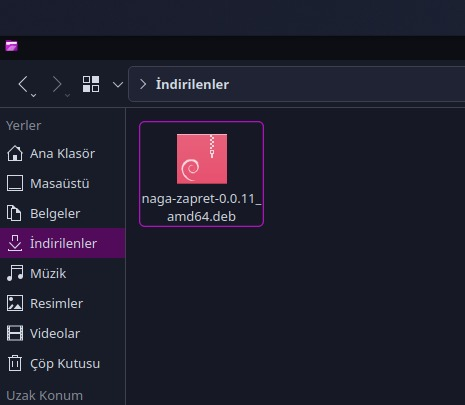This screenshot has width=465, height=405.
Task: Select İndirilenler in the sidebar
Action: pyautogui.click(x=63, y=243)
